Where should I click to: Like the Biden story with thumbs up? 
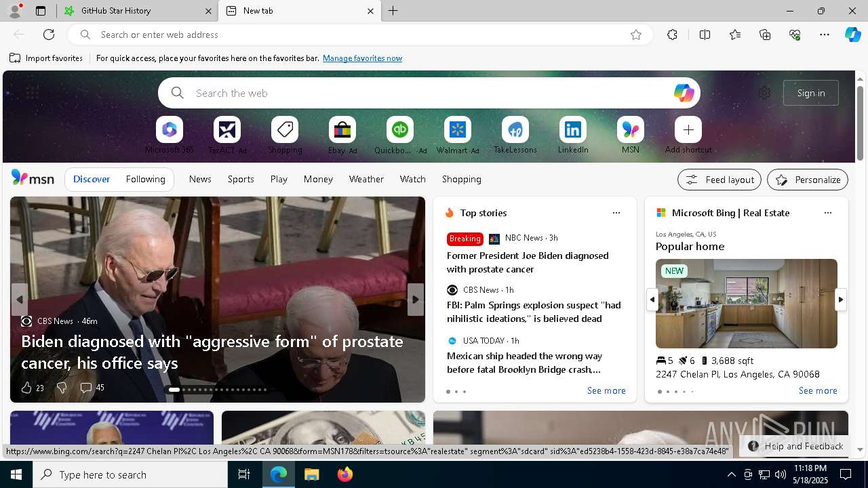coord(26,388)
